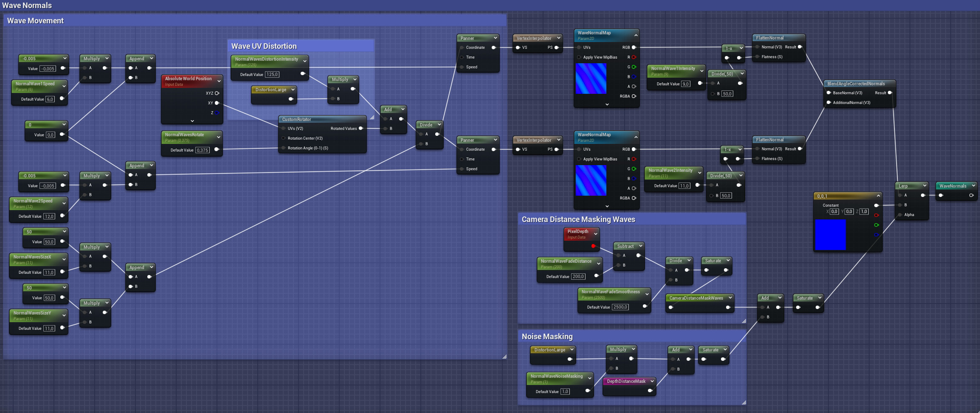Select the BlendAngleCorrectedNormals node title
Viewport: 980px width, 413px height.
point(856,84)
